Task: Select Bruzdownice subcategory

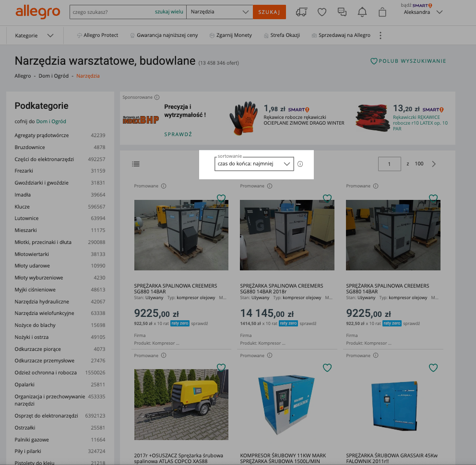Action: click(x=30, y=147)
